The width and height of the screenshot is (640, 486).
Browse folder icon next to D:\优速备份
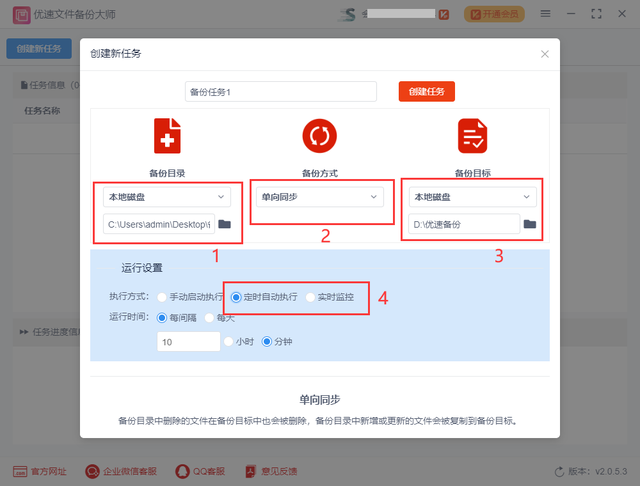pyautogui.click(x=530, y=224)
